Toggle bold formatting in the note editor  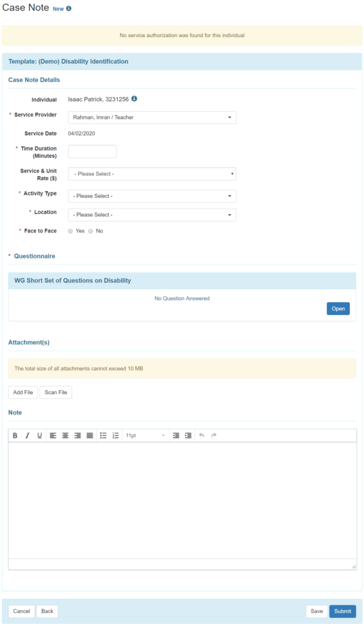[x=15, y=435]
